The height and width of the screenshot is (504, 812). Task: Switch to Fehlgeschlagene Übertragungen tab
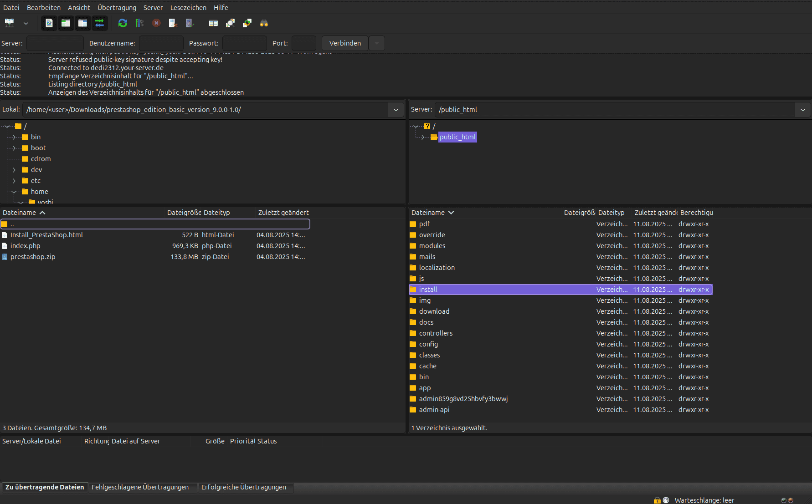point(140,487)
